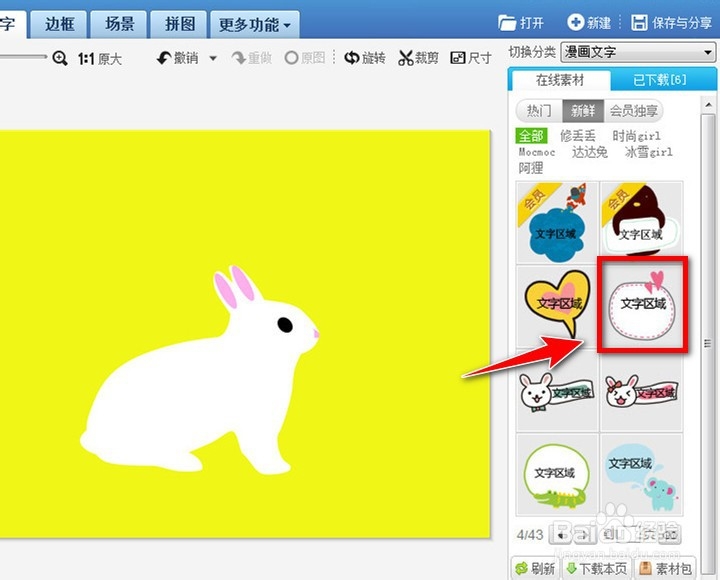Click the zoom slider track
Image resolution: width=720 pixels, height=580 pixels.
[23, 57]
